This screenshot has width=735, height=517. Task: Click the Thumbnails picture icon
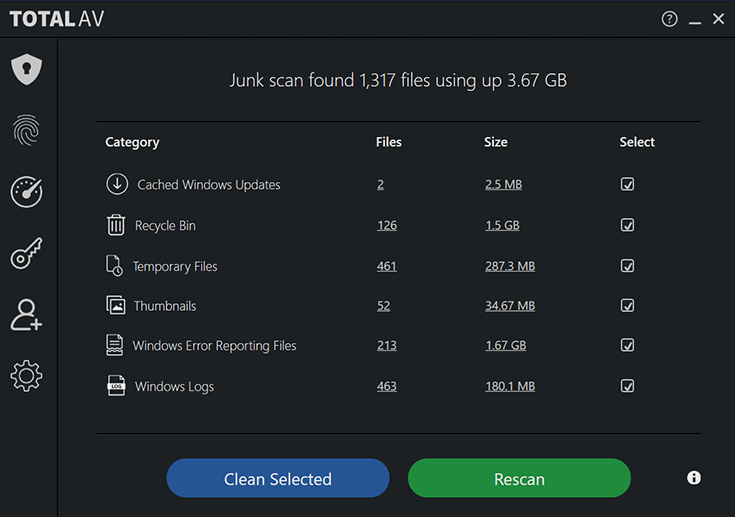point(115,305)
